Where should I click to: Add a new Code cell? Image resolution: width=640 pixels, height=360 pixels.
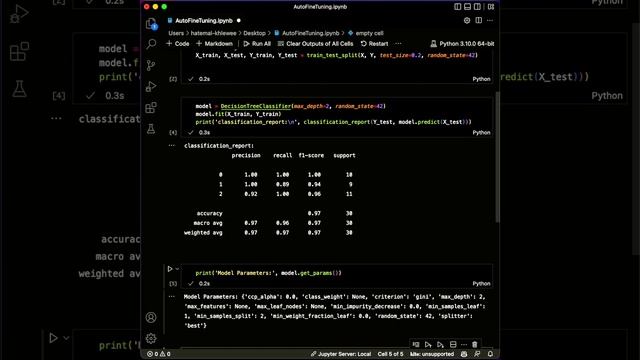(178, 44)
